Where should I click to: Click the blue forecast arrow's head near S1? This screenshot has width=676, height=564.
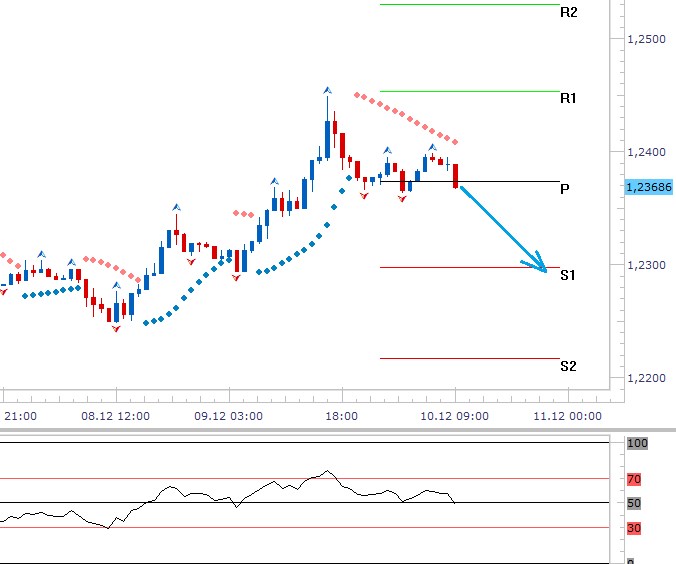pos(541,268)
